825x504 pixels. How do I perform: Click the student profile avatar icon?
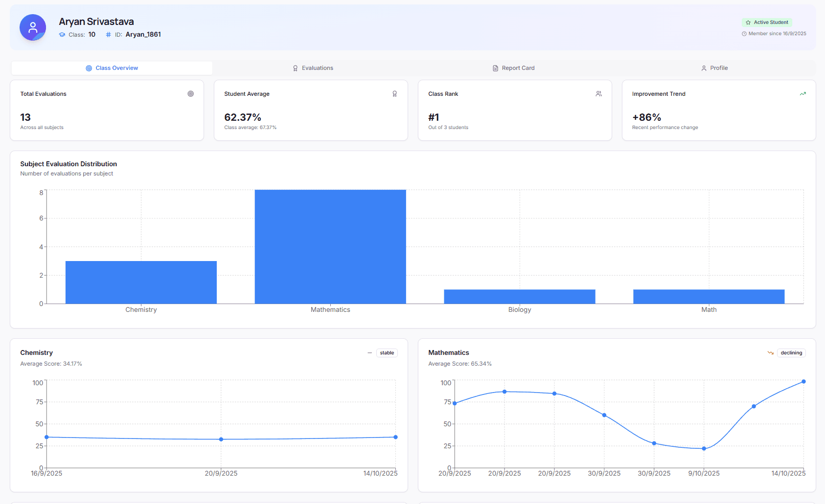click(33, 27)
